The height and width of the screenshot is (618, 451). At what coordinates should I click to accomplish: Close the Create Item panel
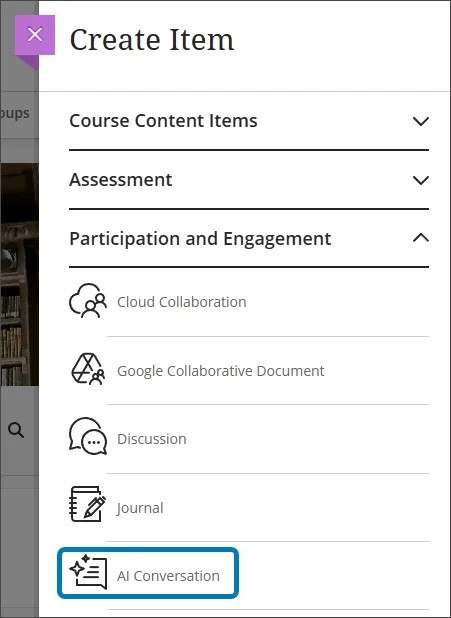(35, 35)
